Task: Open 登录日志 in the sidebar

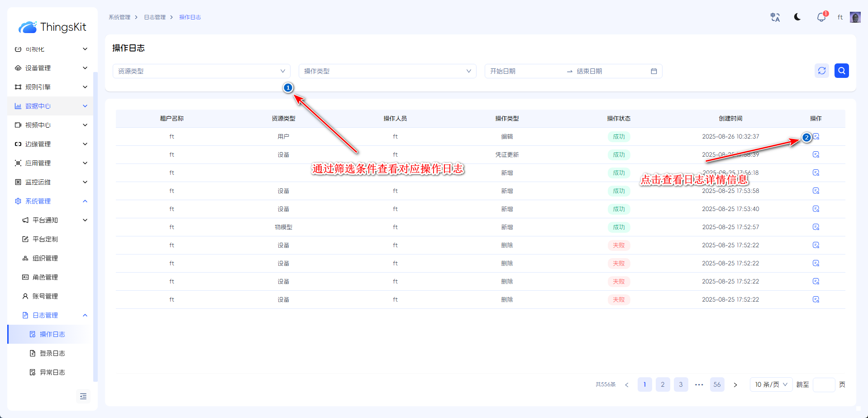Action: (52, 353)
